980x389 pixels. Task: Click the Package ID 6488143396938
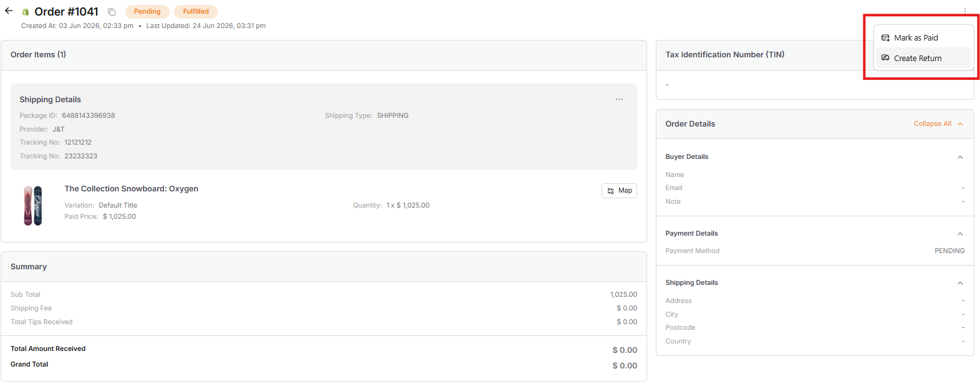[x=89, y=116]
